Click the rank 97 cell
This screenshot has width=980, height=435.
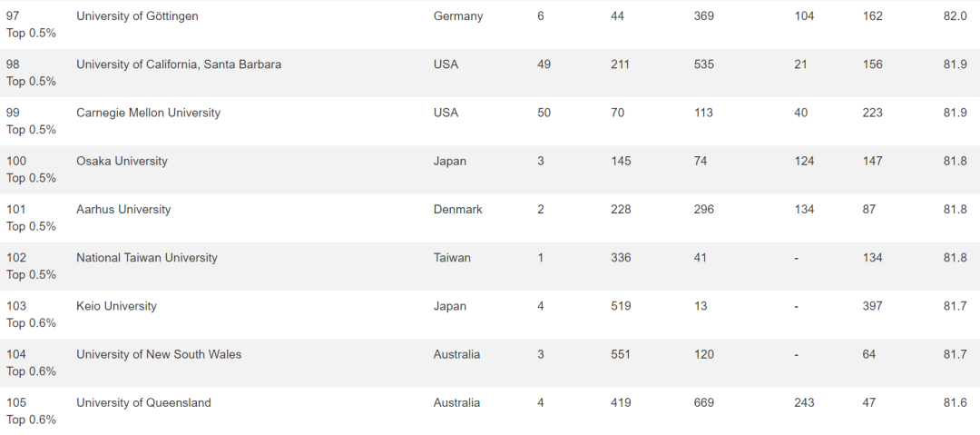point(31,25)
